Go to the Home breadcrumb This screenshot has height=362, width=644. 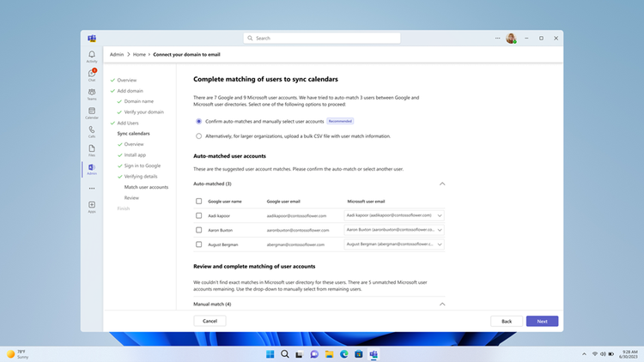139,54
